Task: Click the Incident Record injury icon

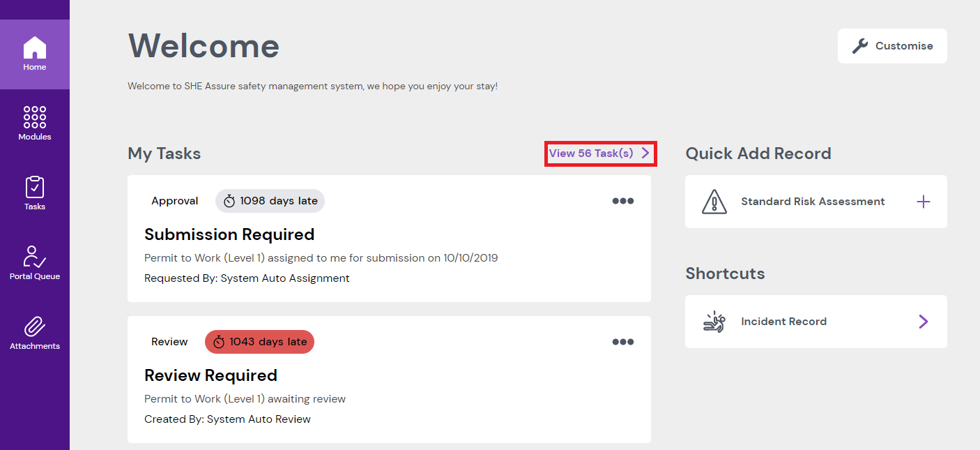Action: point(714,322)
